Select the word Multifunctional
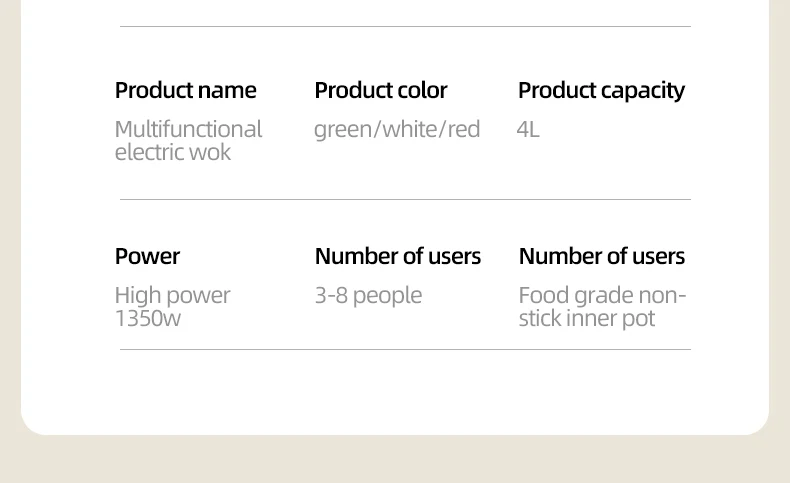790x483 pixels. click(x=188, y=129)
